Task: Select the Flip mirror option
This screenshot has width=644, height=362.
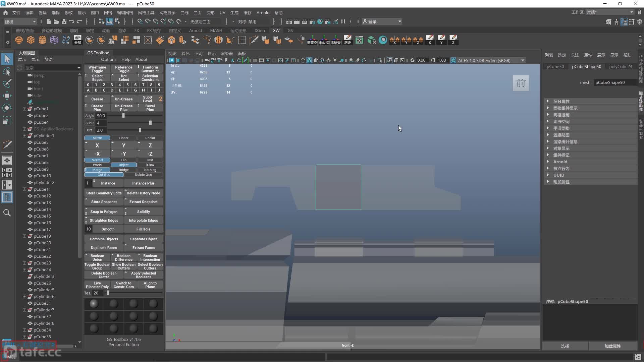Action: coord(123,160)
